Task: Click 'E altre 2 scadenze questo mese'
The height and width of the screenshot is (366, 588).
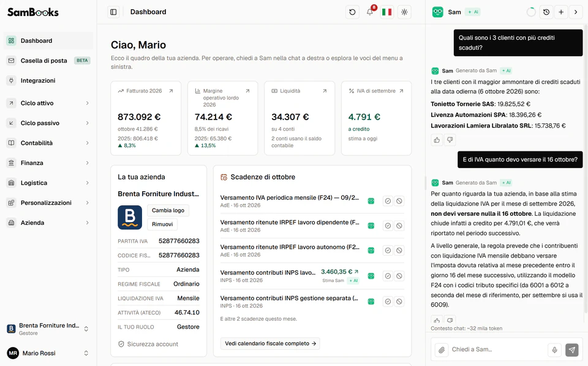Action: click(x=258, y=319)
